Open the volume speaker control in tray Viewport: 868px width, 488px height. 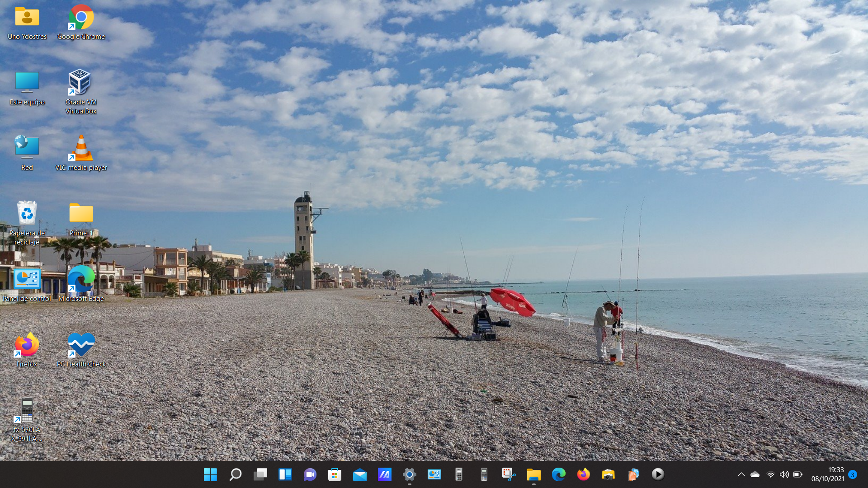[x=784, y=474]
